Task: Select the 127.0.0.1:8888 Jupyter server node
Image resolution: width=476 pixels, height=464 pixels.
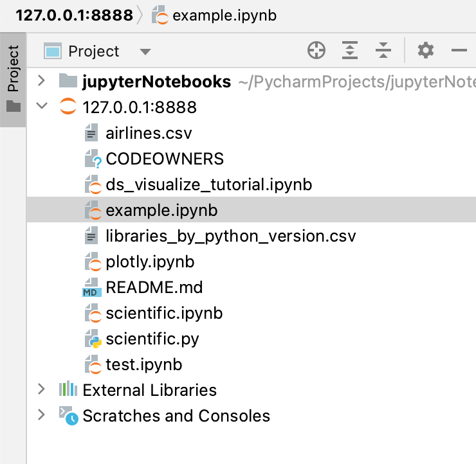Action: tap(140, 107)
